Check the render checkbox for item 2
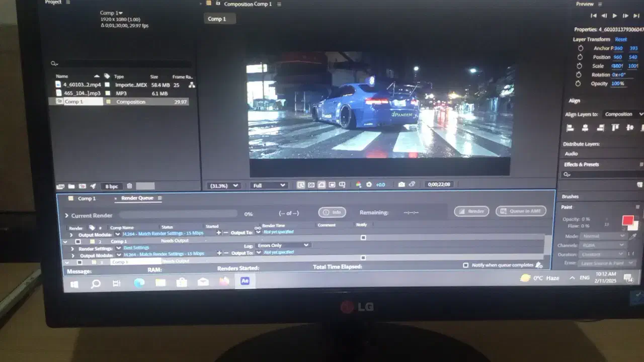 (78, 242)
